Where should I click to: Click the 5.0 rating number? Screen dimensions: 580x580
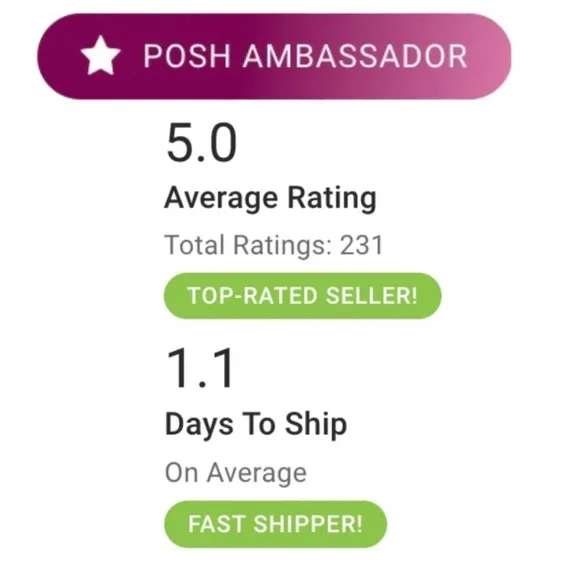click(x=202, y=143)
